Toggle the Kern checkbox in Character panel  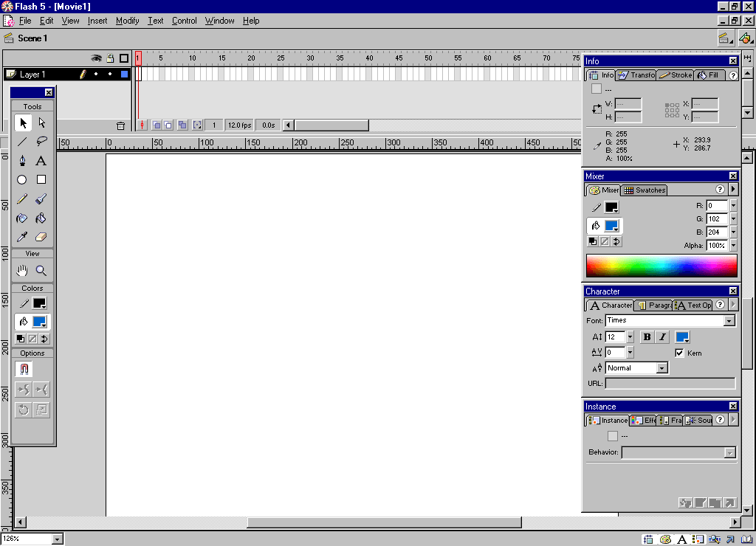680,352
